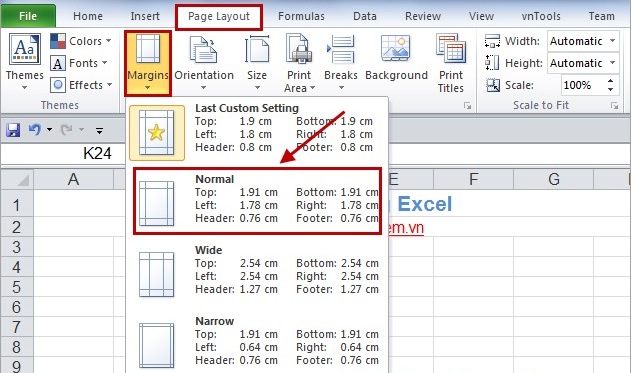Increase Scale percentage with up arrow
Image resolution: width=633 pixels, height=373 pixels.
pos(610,81)
